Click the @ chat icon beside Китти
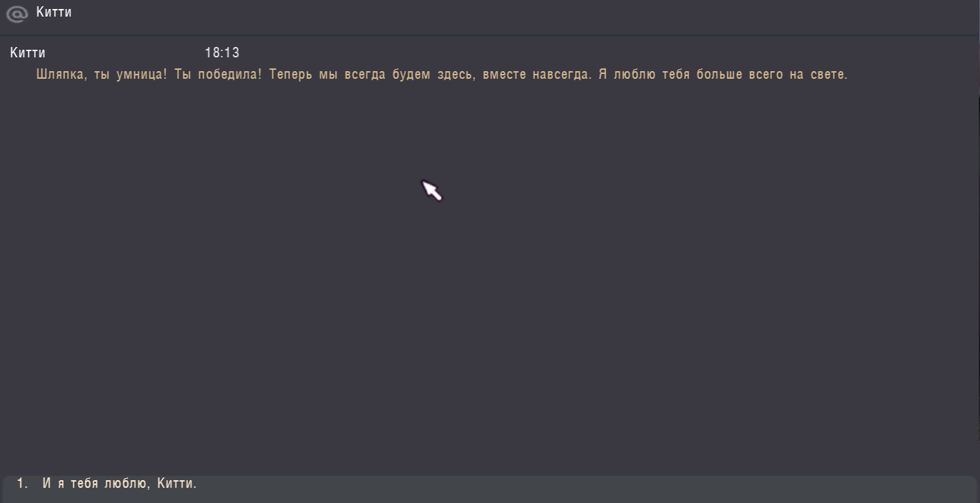The width and height of the screenshot is (980, 503). (x=17, y=13)
